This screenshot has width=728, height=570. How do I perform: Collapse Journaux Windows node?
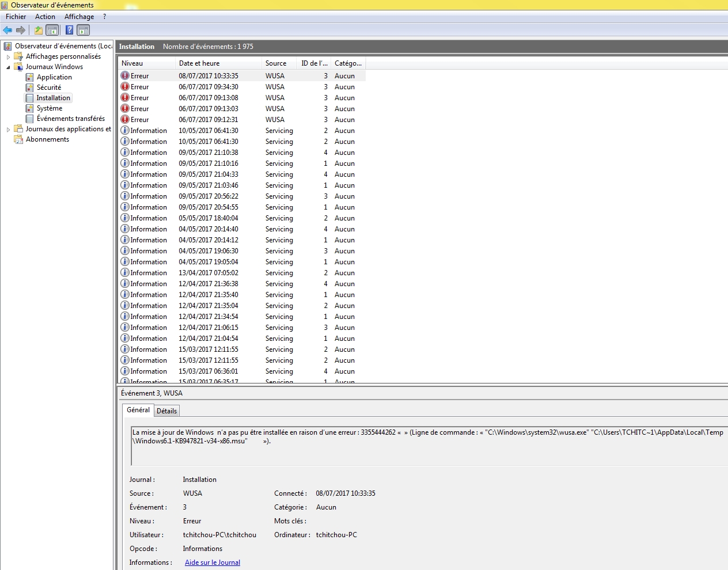tap(8, 67)
